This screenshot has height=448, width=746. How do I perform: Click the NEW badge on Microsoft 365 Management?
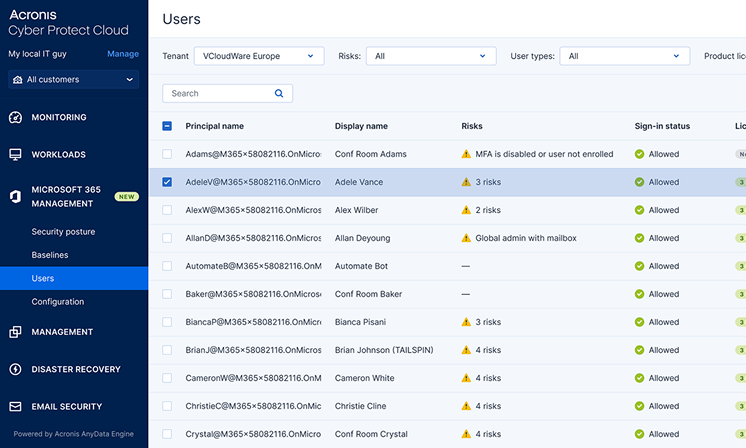click(x=127, y=196)
